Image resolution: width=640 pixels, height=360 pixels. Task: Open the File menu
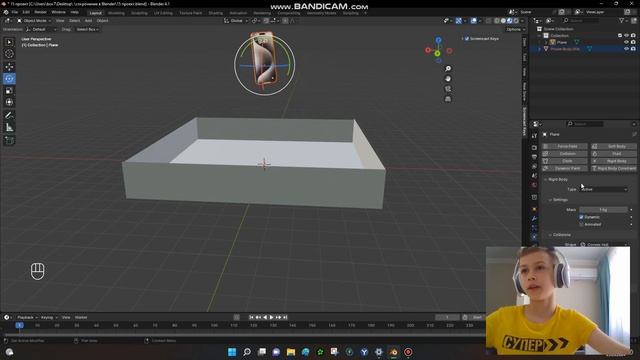15,12
